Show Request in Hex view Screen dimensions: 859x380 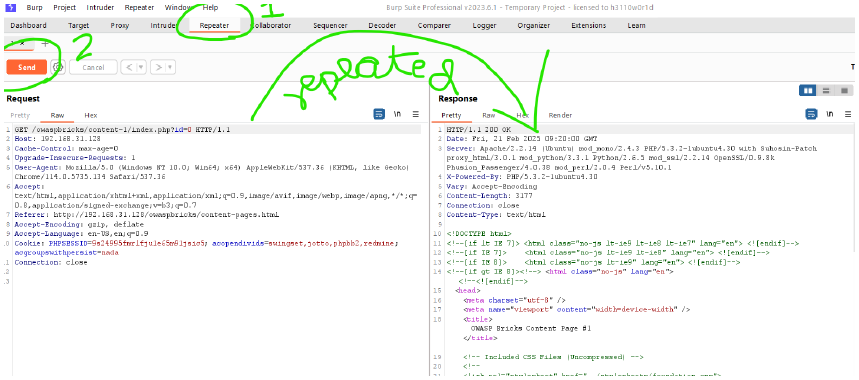pyautogui.click(x=90, y=116)
